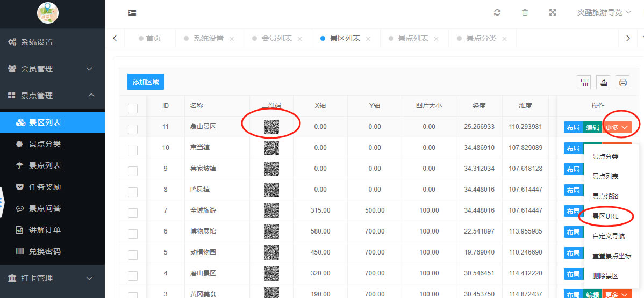Close the 系统设置 tab
The height and width of the screenshot is (298, 644).
click(232, 39)
